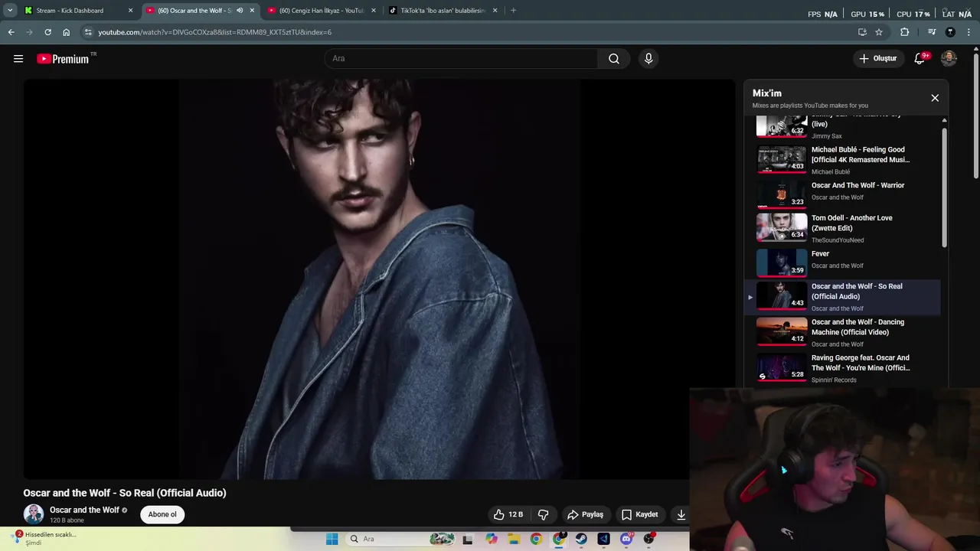Click the Mix'im playlist scrollbar
Image resolution: width=980 pixels, height=551 pixels.
pyautogui.click(x=944, y=187)
